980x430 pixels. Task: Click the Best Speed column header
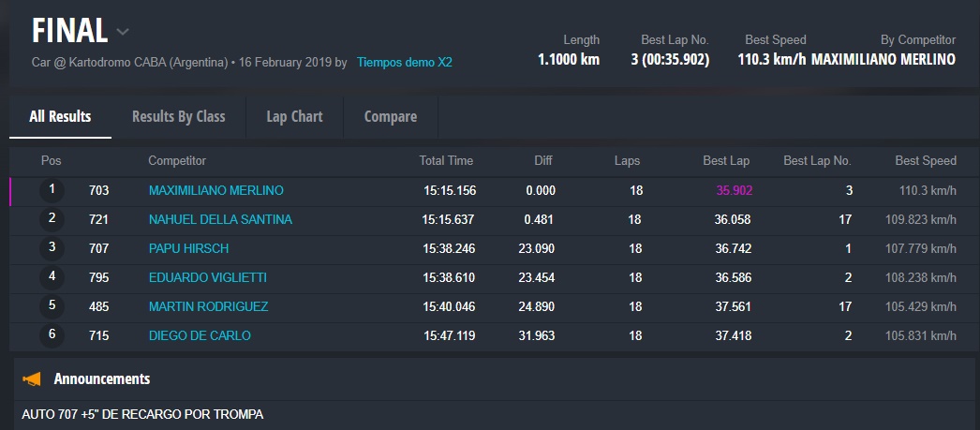point(925,161)
